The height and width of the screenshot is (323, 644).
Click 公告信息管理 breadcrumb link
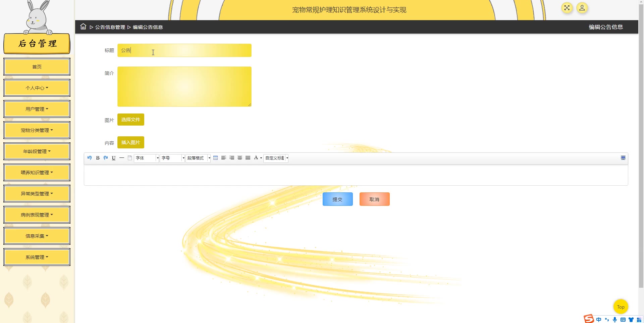pos(110,27)
